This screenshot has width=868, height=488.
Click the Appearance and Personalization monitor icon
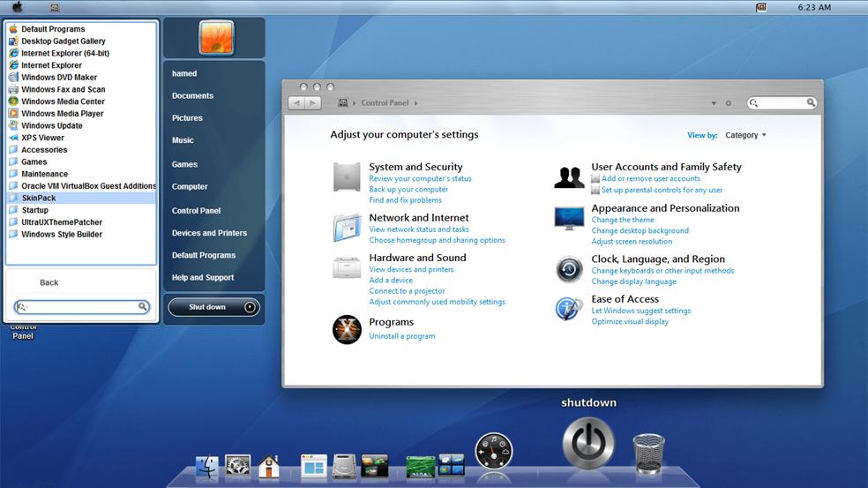569,218
